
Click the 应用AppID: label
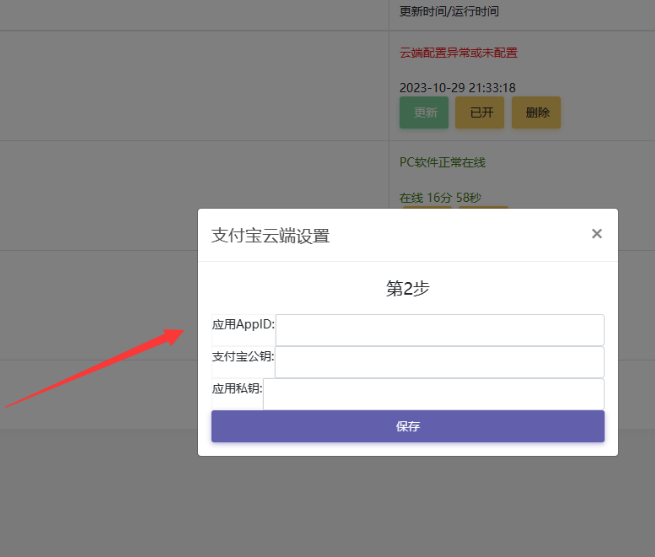point(243,324)
